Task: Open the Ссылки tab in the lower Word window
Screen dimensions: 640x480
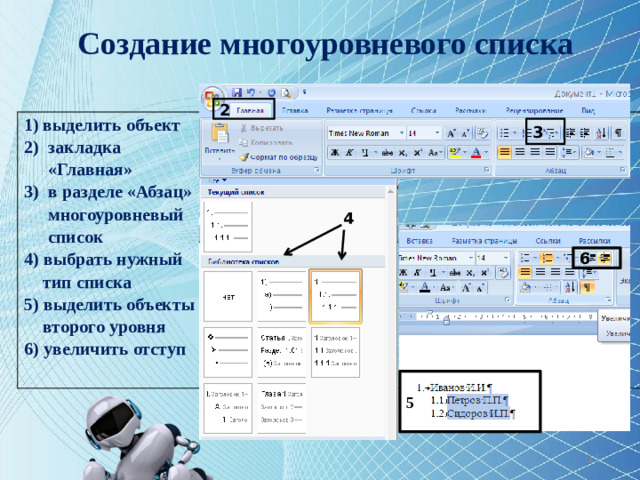Action: tap(548, 241)
